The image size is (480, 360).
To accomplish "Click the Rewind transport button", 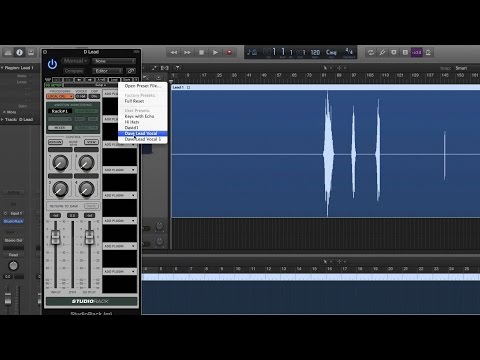I will tap(174, 52).
